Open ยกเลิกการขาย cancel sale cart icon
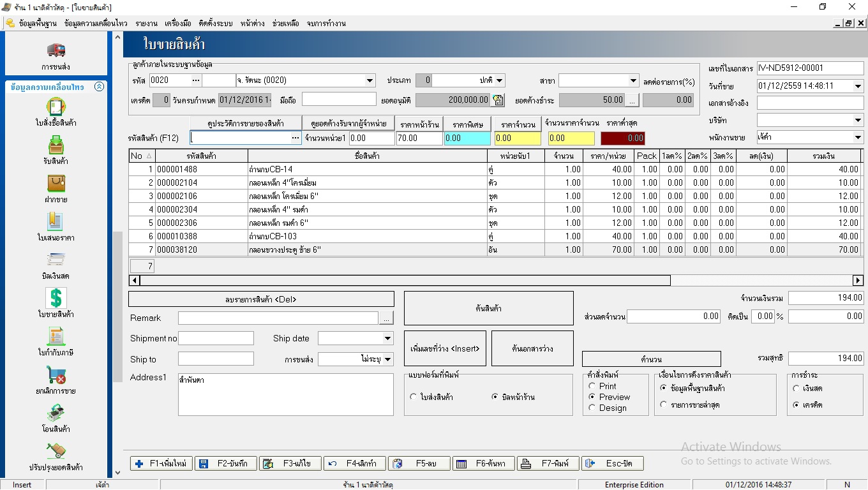Image resolution: width=868 pixels, height=490 pixels. click(56, 375)
